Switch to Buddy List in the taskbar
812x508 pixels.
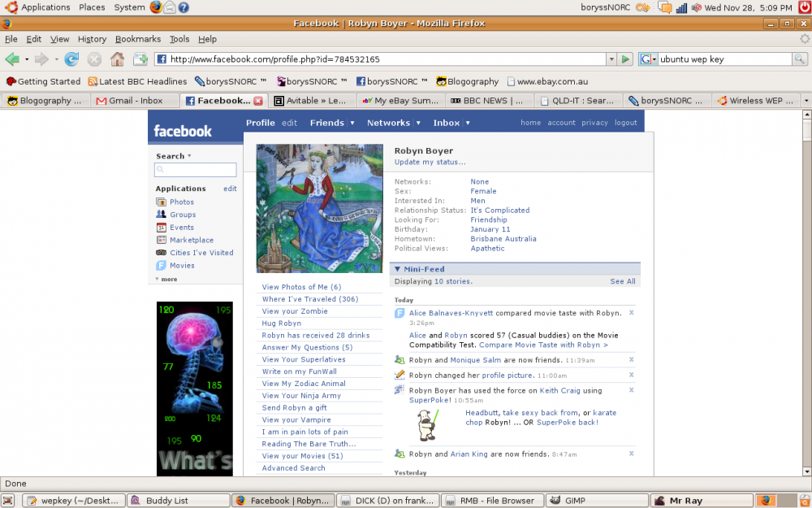(x=178, y=500)
